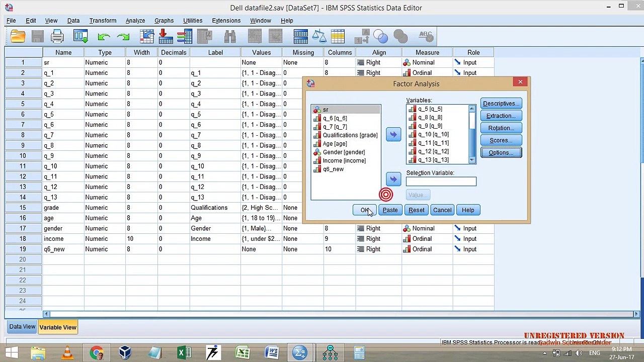Click upper blue arrow to move variable
Screen dimensions: 644x362
point(393,134)
